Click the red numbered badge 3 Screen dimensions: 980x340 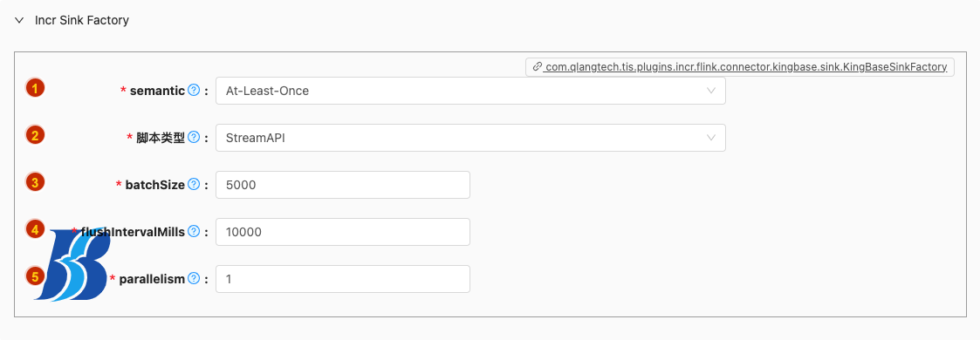click(35, 182)
